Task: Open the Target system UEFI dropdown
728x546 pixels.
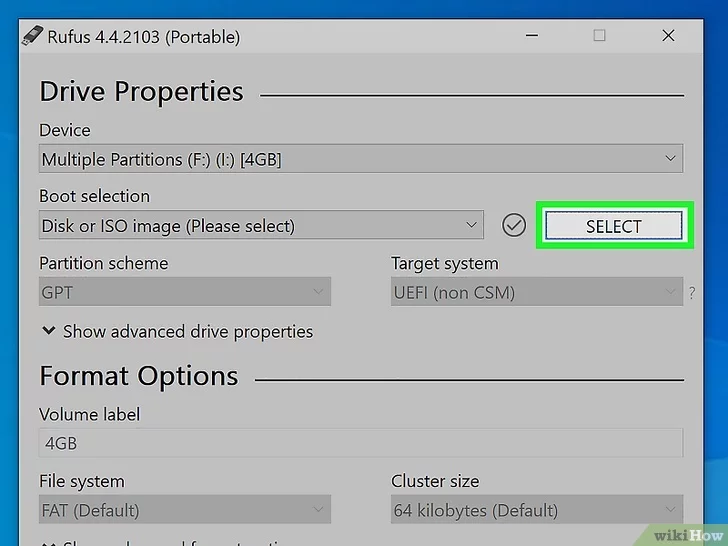Action: click(537, 292)
